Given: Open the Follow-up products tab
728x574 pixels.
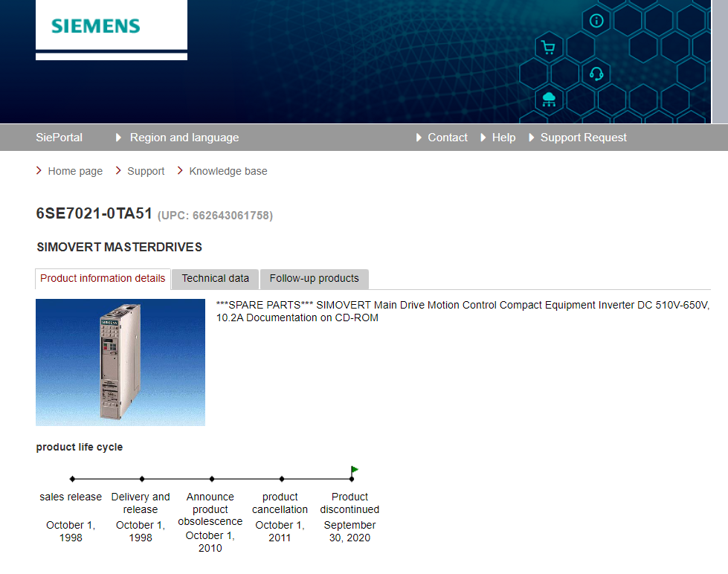Looking at the screenshot, I should coord(314,279).
